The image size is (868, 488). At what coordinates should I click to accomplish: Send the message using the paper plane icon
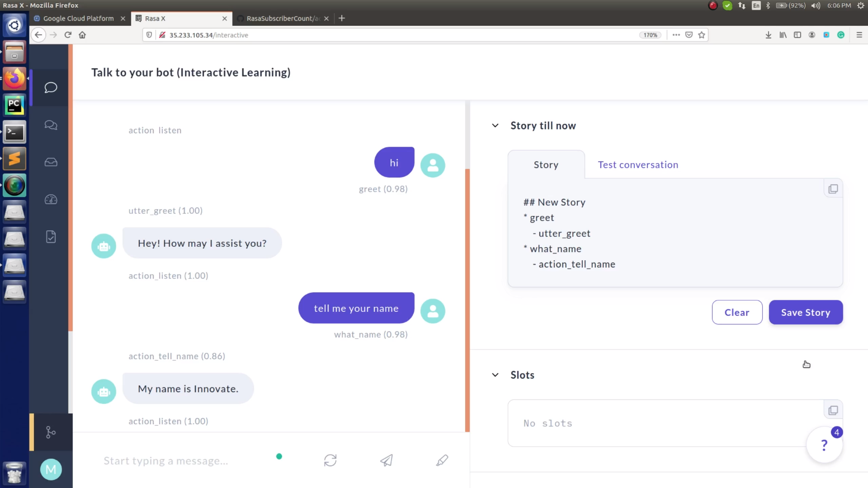[386, 460]
